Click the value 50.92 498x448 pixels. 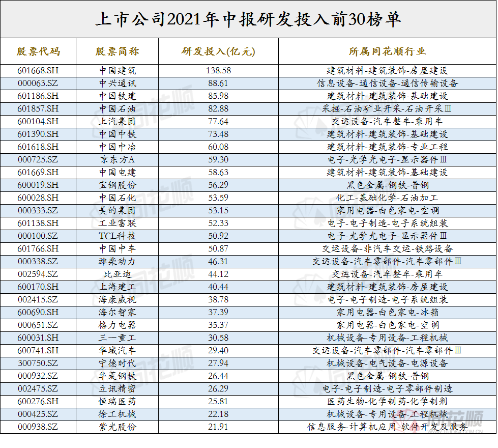point(218,236)
